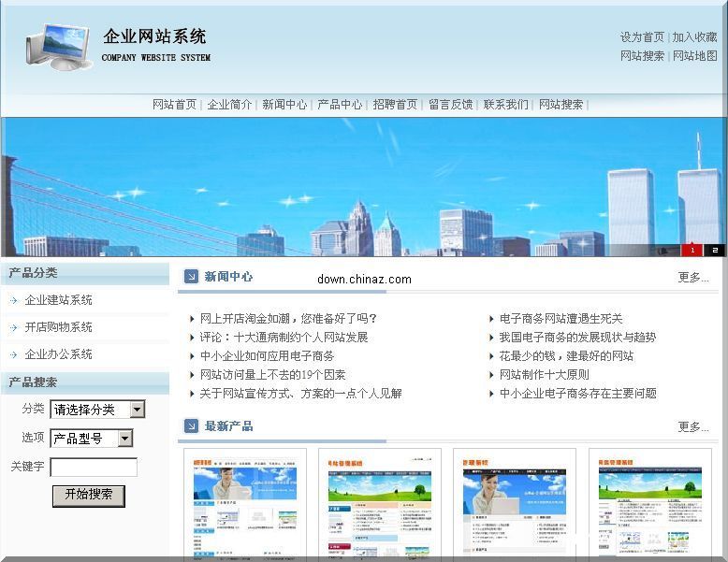Click 更多 link in 新闻中心 section
Image resolution: width=728 pixels, height=562 pixels.
click(x=693, y=278)
